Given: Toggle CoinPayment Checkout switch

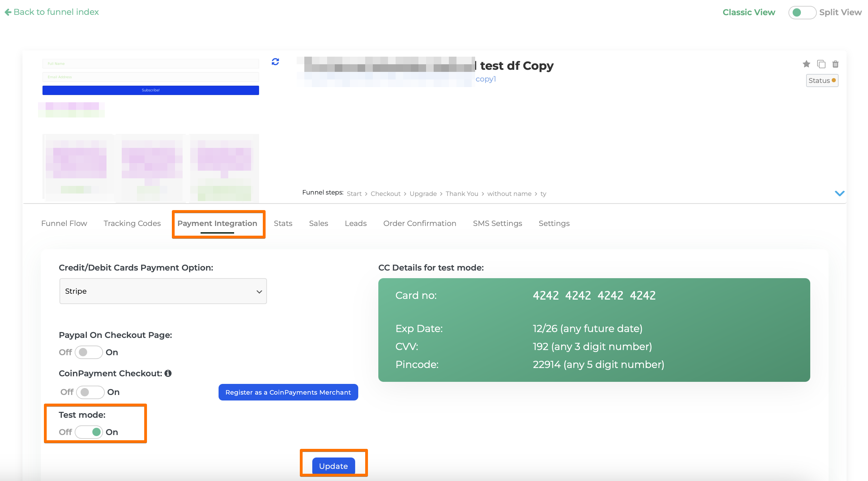Looking at the screenshot, I should tap(90, 392).
